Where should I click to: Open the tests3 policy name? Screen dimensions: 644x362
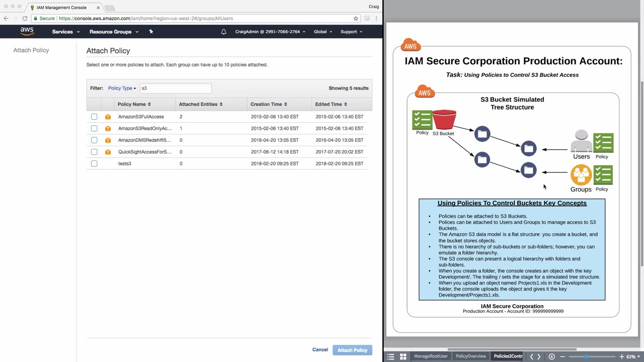pyautogui.click(x=125, y=163)
